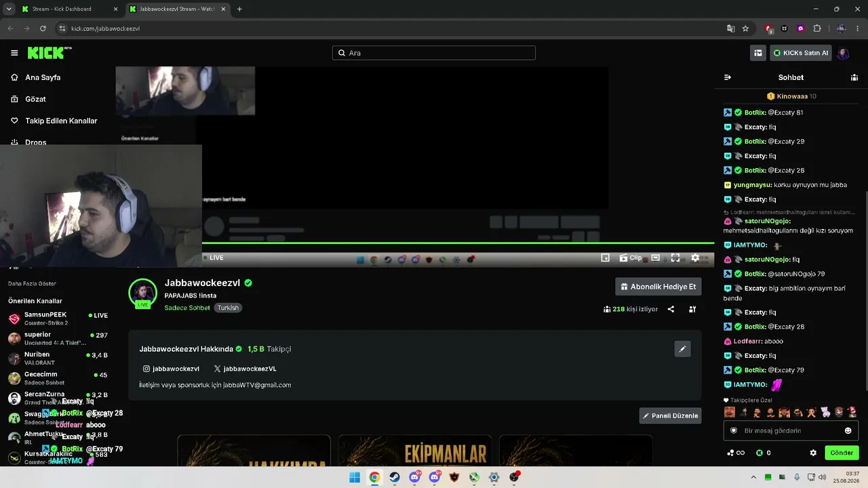Open mini player picture-in-picture
Viewport: 868px width, 488px height.
pos(606,258)
